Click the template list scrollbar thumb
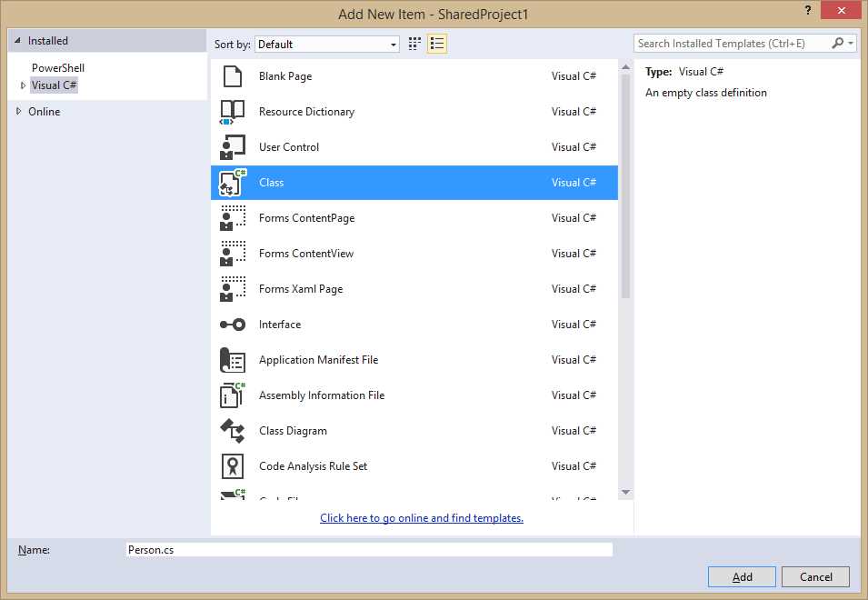This screenshot has width=868, height=600. tap(625, 186)
